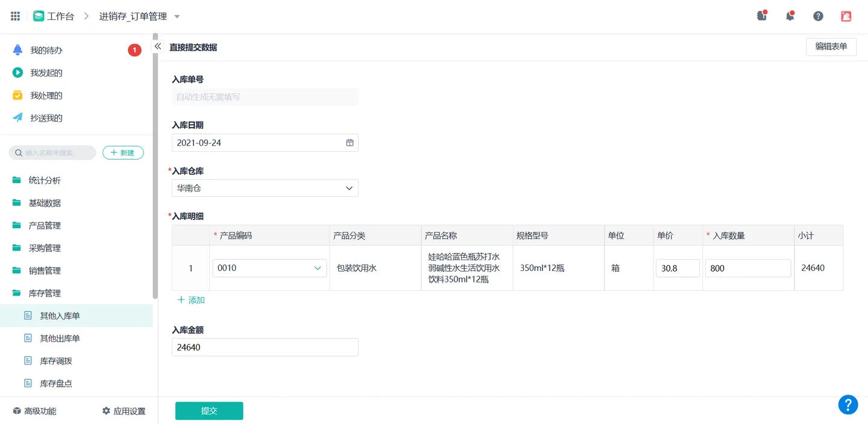
Task: Click the 提交 submit button
Action: [209, 411]
